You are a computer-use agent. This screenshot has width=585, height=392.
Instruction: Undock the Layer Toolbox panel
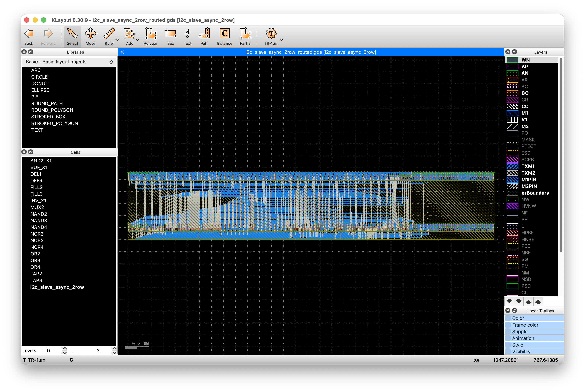(514, 310)
